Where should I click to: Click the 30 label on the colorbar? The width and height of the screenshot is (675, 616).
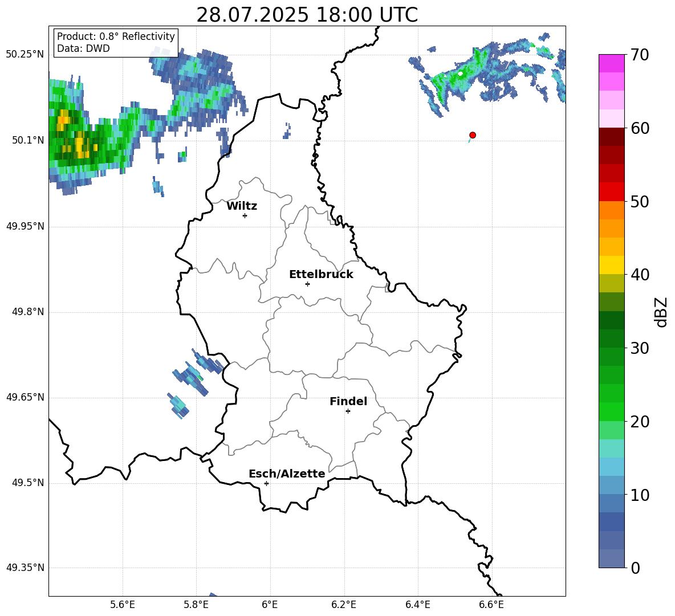tap(639, 348)
